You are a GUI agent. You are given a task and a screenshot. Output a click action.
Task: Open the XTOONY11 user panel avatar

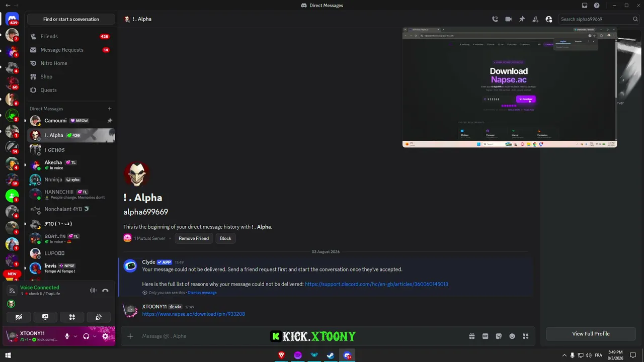12,336
